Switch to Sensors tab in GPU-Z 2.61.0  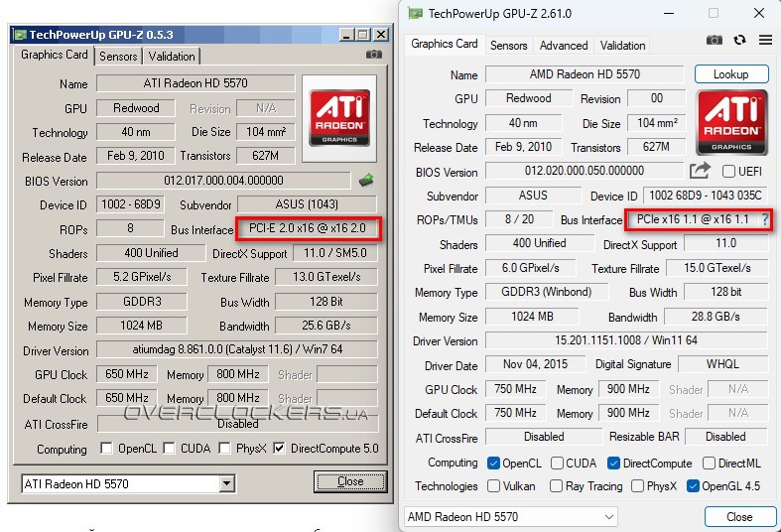click(x=508, y=46)
